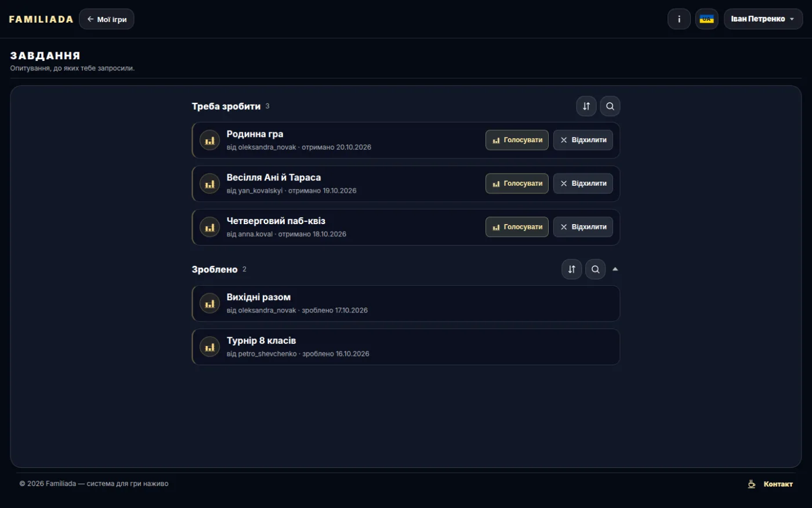The width and height of the screenshot is (812, 508).
Task: Open the Контакт link in the footer
Action: click(x=778, y=484)
